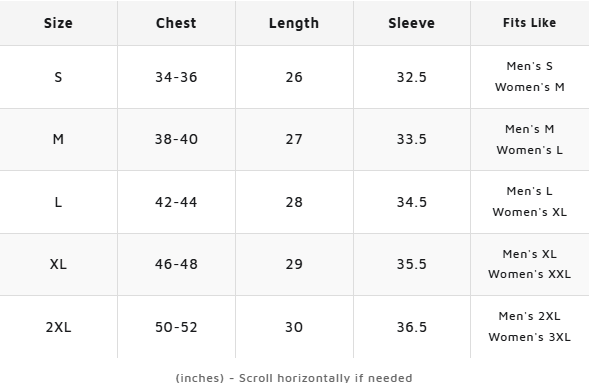The image size is (591, 383).
Task: Click sleeve value 32.5
Action: pyautogui.click(x=412, y=77)
